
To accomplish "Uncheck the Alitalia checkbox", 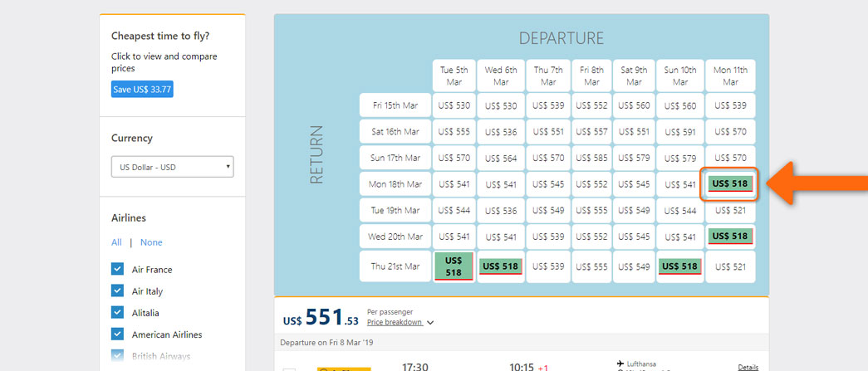I will [117, 312].
